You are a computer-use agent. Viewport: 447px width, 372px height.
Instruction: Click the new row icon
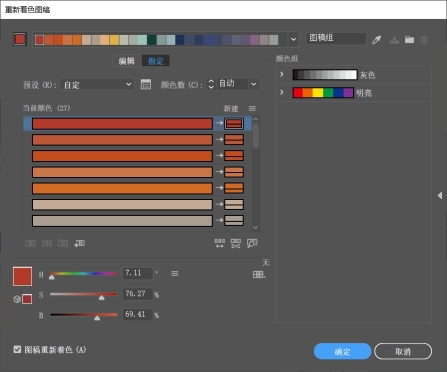tap(79, 243)
